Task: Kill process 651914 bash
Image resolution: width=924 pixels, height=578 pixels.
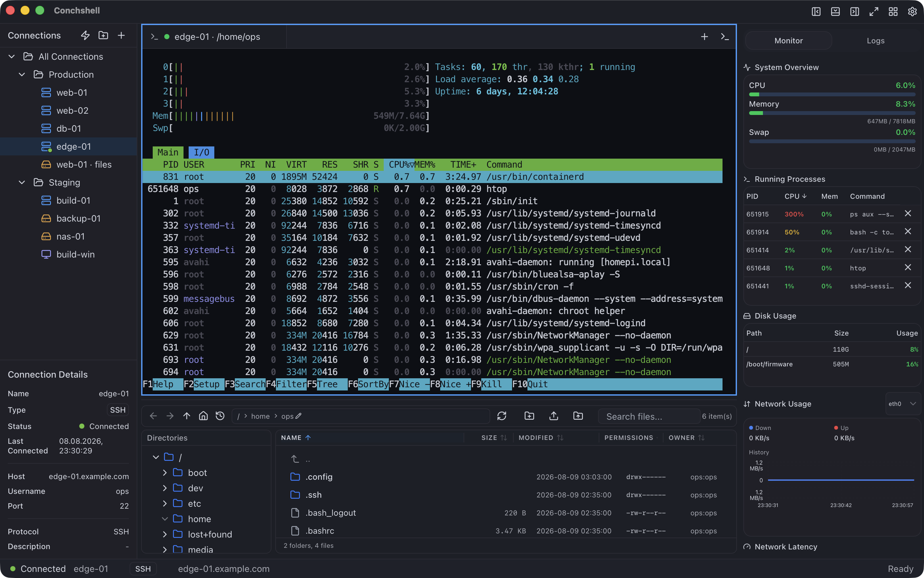Action: pos(908,232)
